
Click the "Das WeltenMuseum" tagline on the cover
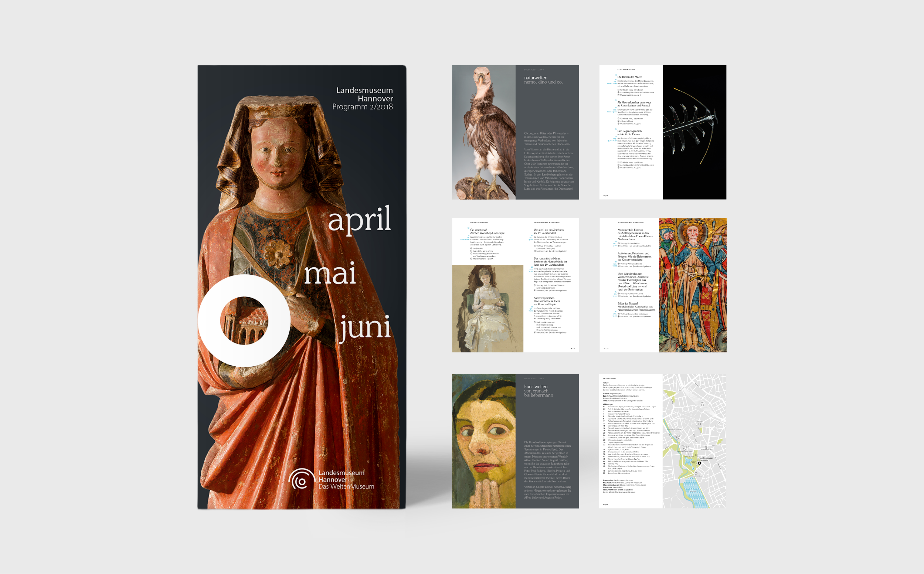click(346, 487)
